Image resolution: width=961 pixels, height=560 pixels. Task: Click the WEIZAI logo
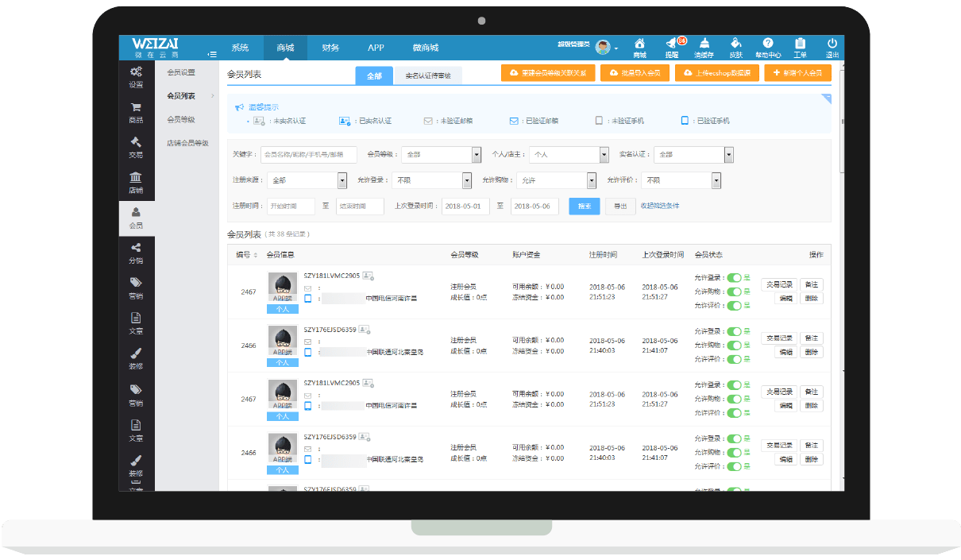point(156,48)
